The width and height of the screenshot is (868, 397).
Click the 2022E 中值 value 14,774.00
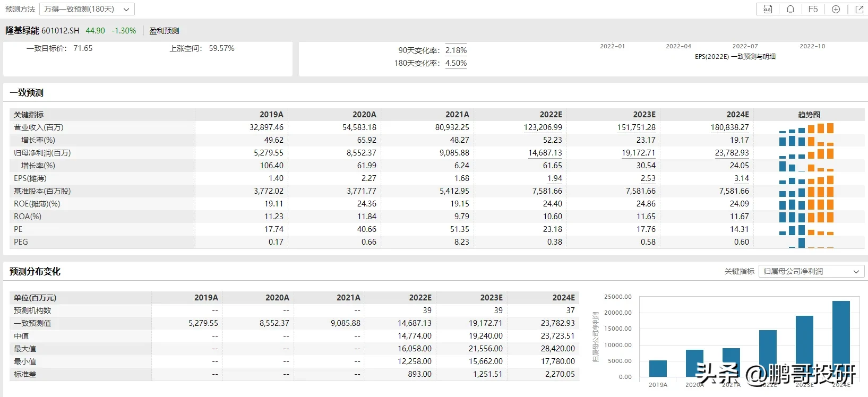click(x=415, y=336)
